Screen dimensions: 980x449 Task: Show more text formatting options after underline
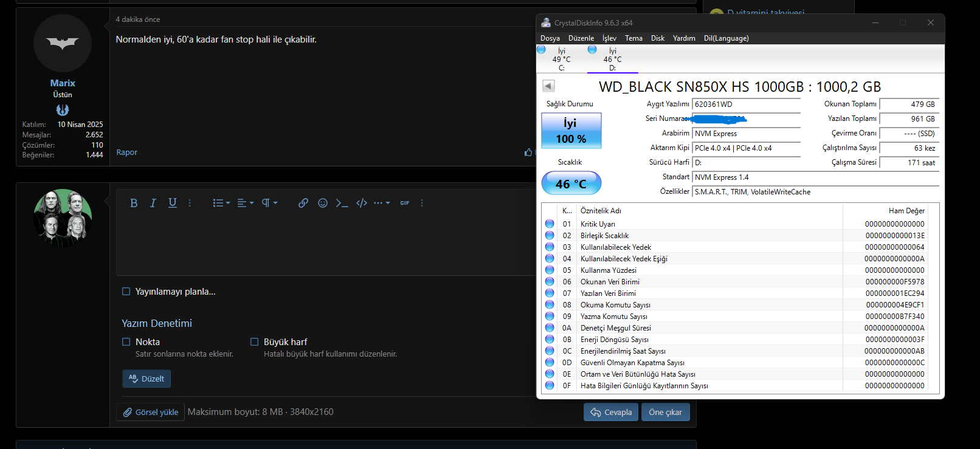[x=190, y=203]
